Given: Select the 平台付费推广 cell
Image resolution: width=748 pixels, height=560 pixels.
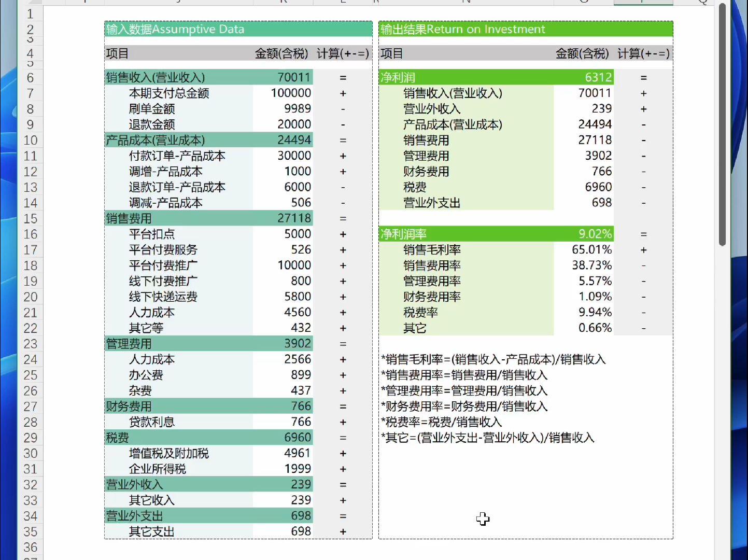Looking at the screenshot, I should pos(179,265).
